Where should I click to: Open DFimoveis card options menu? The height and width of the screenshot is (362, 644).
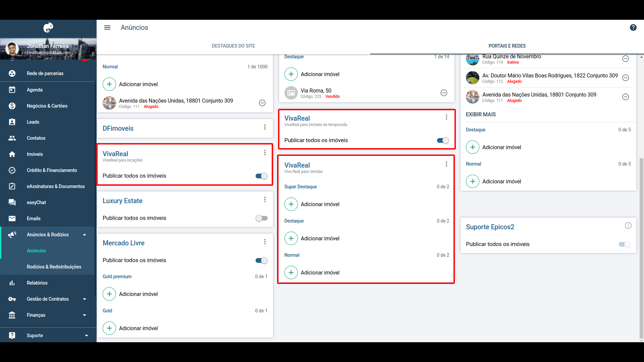click(265, 127)
